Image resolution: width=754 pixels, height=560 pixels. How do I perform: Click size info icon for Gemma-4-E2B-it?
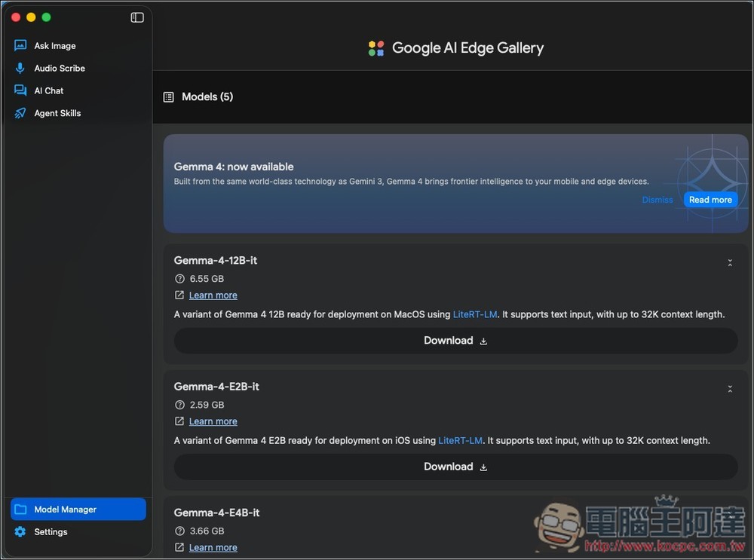click(x=180, y=405)
